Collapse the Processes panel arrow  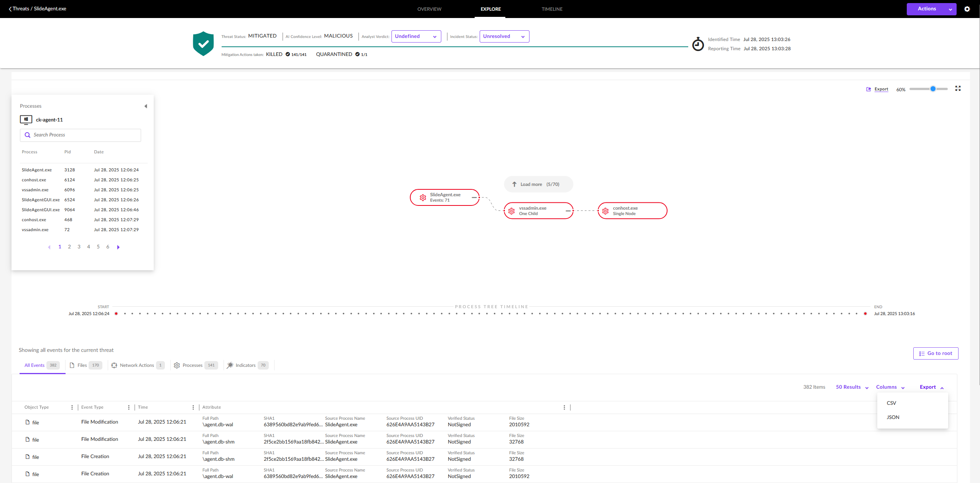(x=146, y=106)
